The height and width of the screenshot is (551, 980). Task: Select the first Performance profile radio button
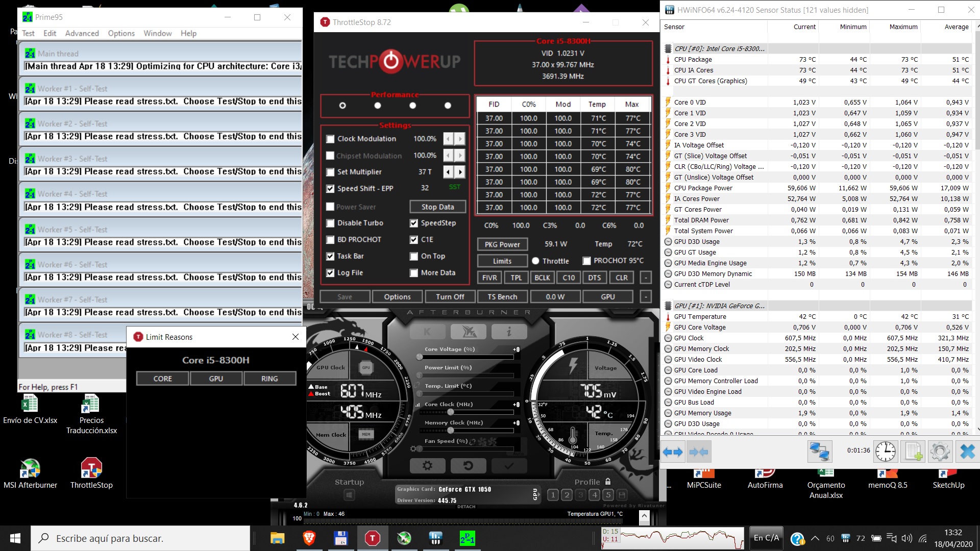click(342, 106)
